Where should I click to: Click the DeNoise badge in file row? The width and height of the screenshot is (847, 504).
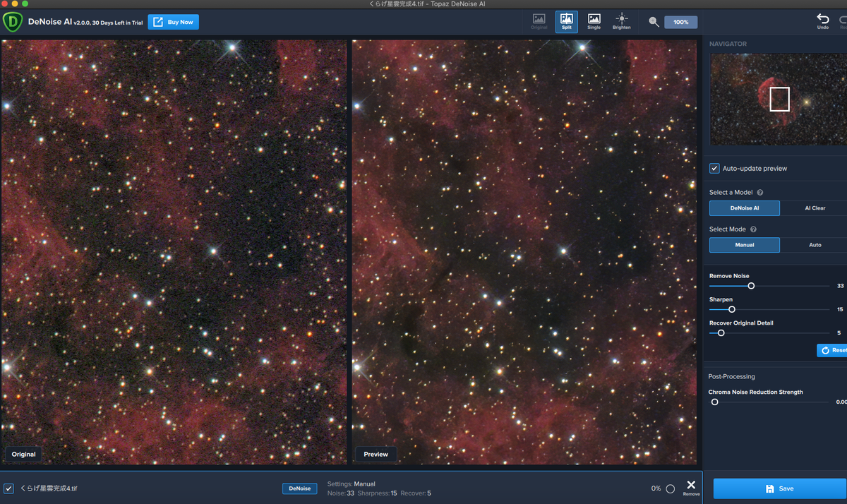tap(300, 488)
